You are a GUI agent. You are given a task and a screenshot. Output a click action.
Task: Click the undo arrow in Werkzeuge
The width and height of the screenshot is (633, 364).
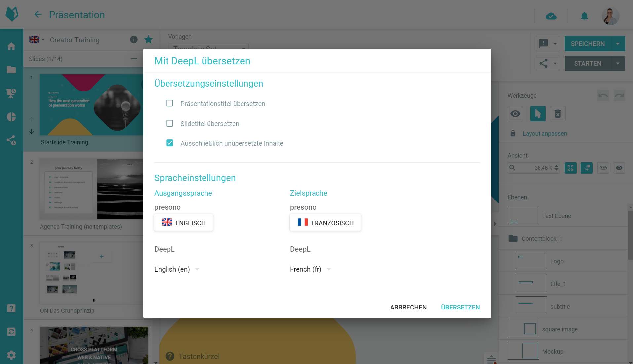tap(603, 96)
